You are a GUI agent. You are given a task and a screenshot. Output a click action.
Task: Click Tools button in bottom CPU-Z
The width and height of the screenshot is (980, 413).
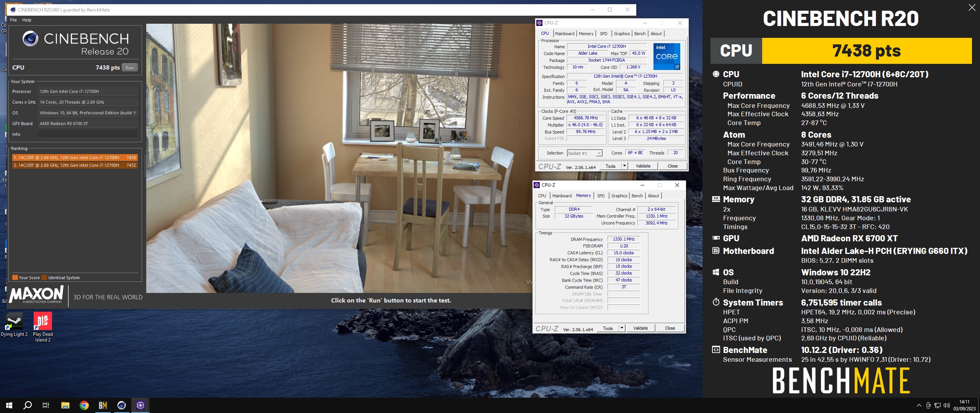coord(608,328)
